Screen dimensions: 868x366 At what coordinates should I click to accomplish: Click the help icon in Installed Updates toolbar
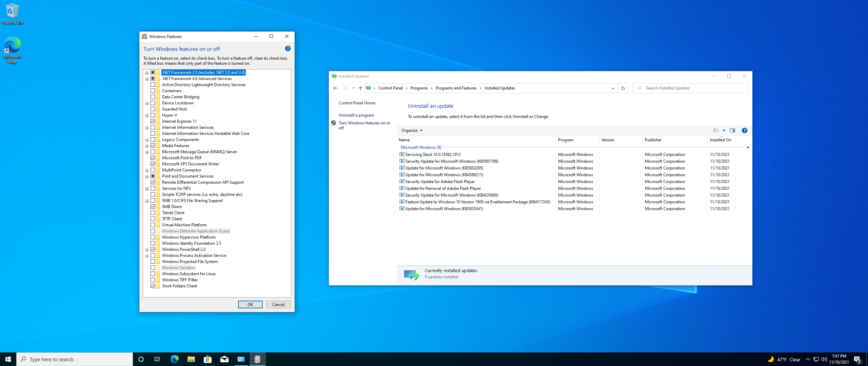(x=744, y=130)
